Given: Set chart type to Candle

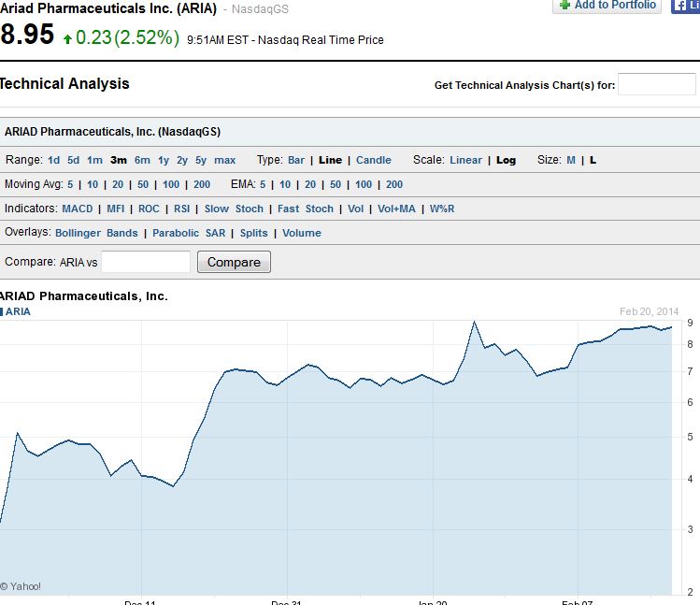Looking at the screenshot, I should (374, 160).
